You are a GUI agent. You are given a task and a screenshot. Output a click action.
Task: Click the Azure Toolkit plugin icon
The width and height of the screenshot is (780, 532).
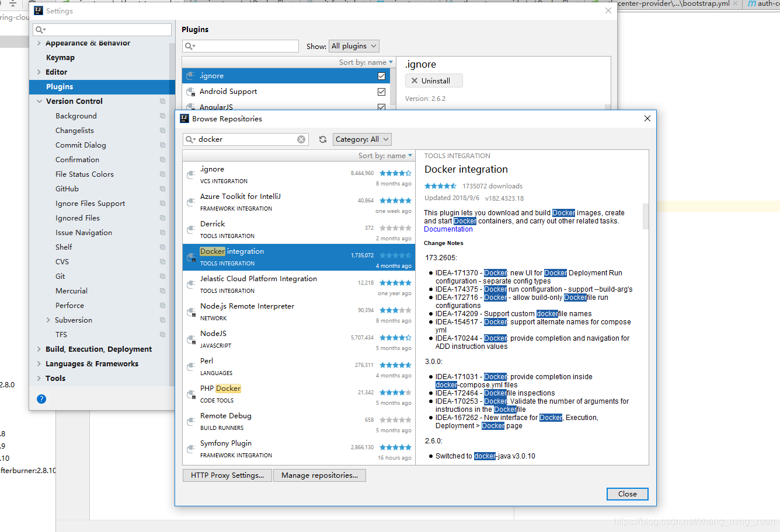point(191,202)
